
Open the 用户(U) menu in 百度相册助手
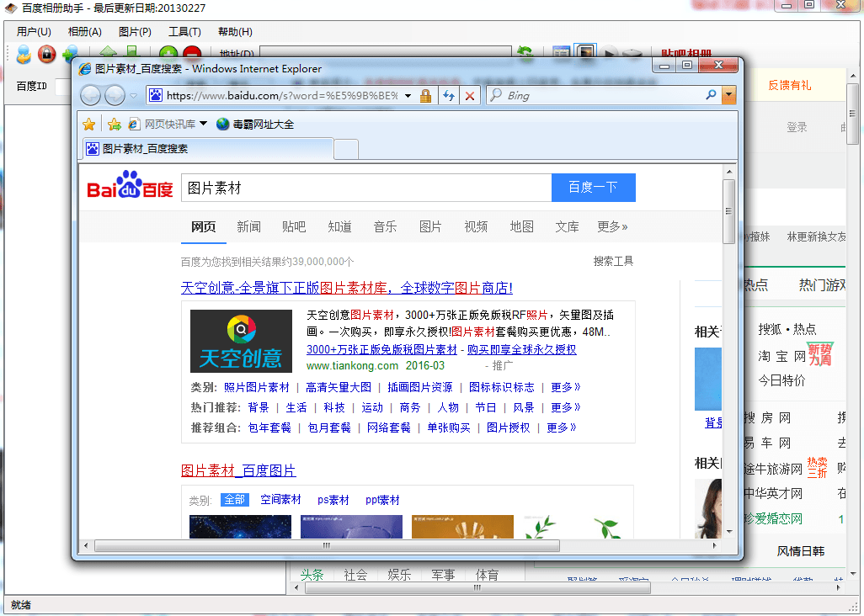click(34, 32)
